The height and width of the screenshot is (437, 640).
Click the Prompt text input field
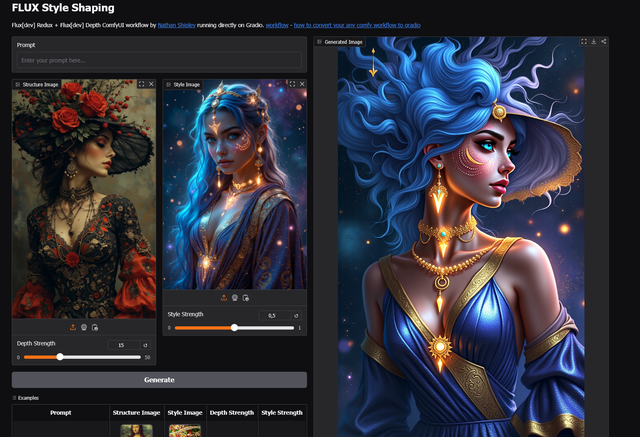tap(159, 60)
